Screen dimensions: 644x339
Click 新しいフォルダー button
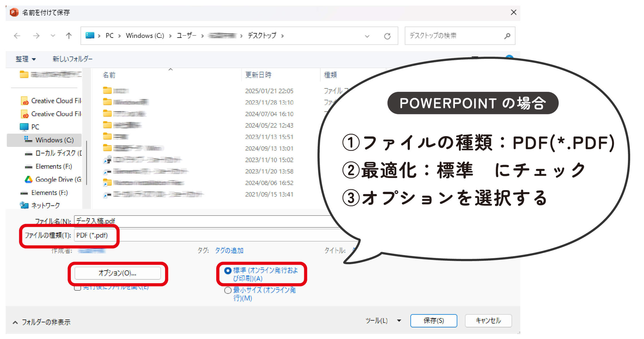pos(73,59)
